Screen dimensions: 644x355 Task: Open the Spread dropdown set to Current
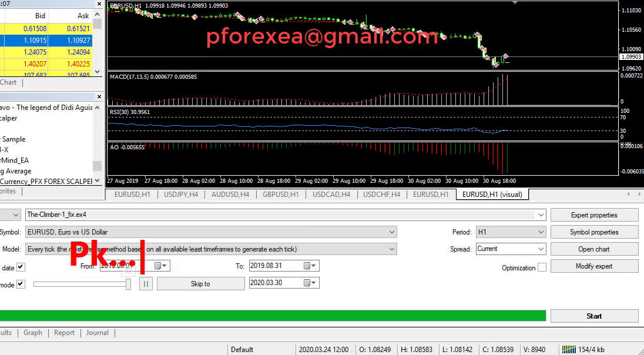click(x=541, y=249)
